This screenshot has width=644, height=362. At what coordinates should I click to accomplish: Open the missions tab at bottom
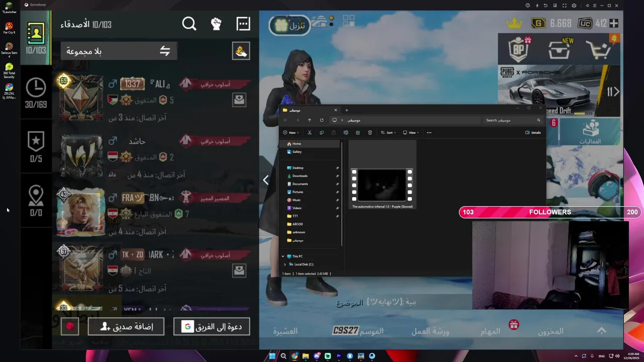point(490,331)
